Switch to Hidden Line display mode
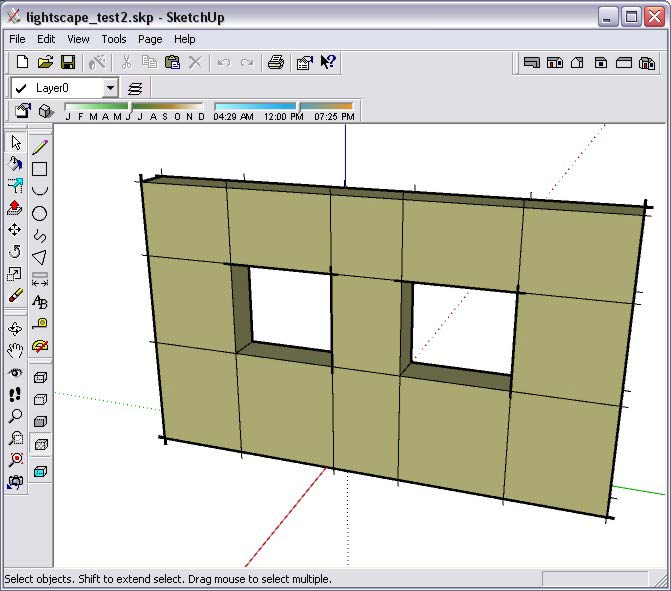Viewport: 671px width, 591px height. (x=40, y=400)
